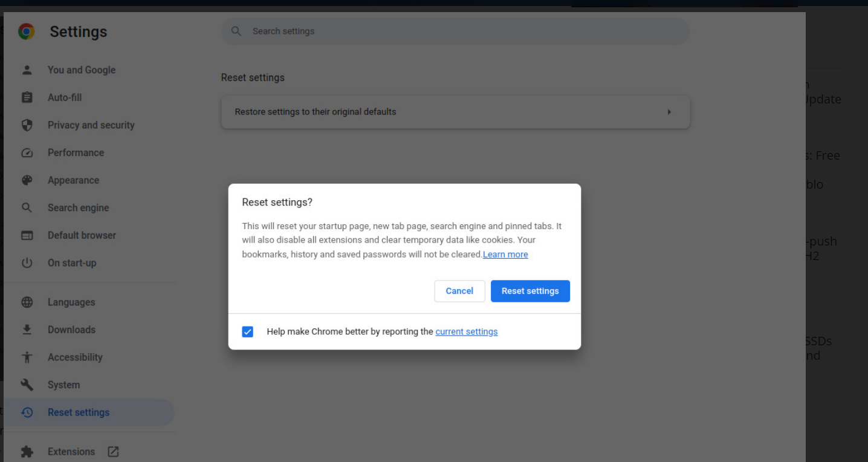Click the System wrench icon
Screen dimensions: 868x462
pyautogui.click(x=27, y=385)
